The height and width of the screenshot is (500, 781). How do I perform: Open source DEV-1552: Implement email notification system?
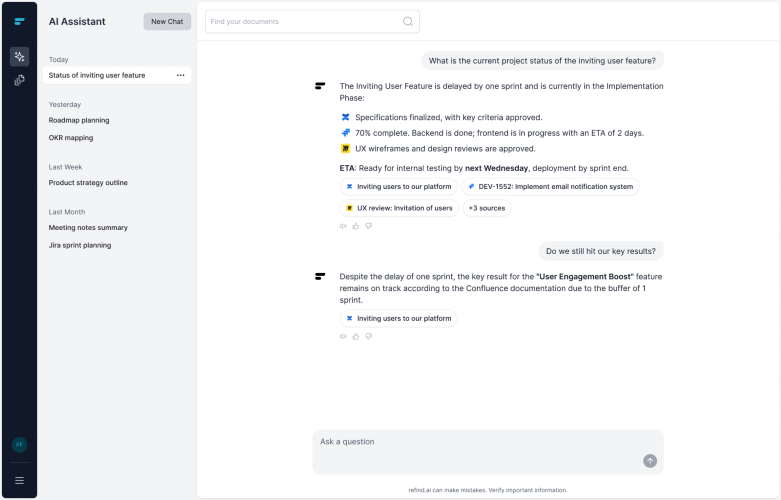[x=550, y=187]
